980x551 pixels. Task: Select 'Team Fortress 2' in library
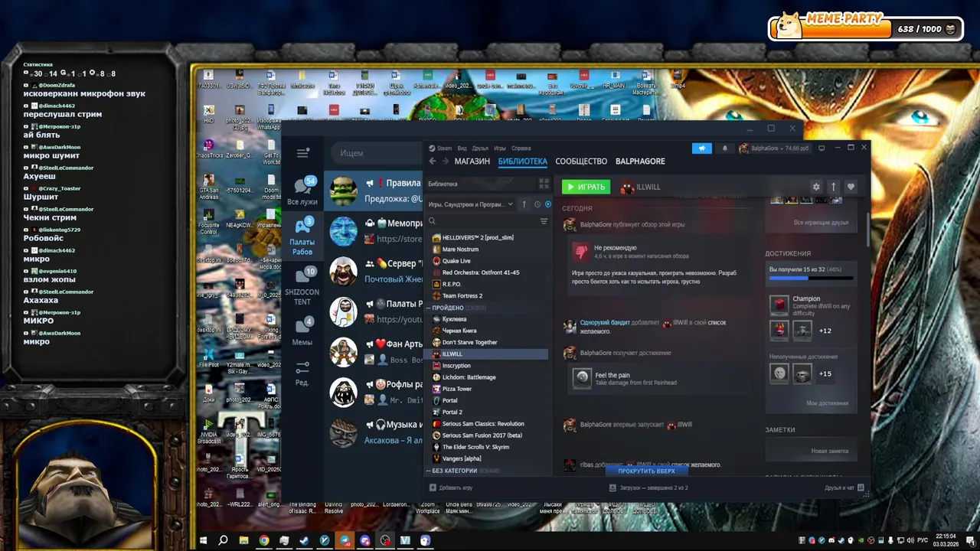click(487, 296)
